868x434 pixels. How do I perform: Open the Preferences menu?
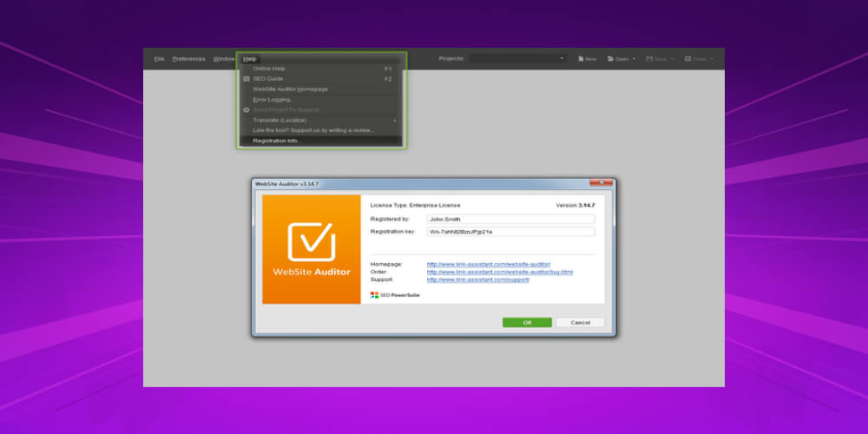coord(188,59)
